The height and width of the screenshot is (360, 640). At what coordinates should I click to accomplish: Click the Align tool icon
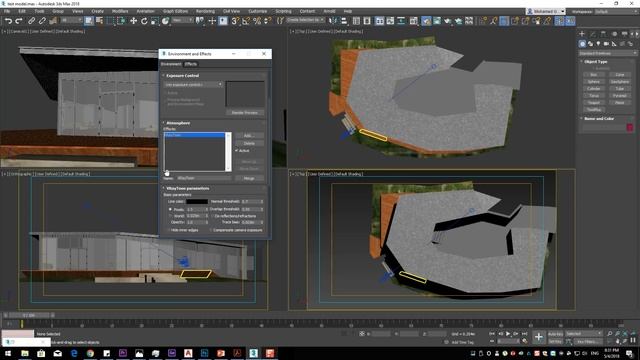pyautogui.click(x=344, y=21)
